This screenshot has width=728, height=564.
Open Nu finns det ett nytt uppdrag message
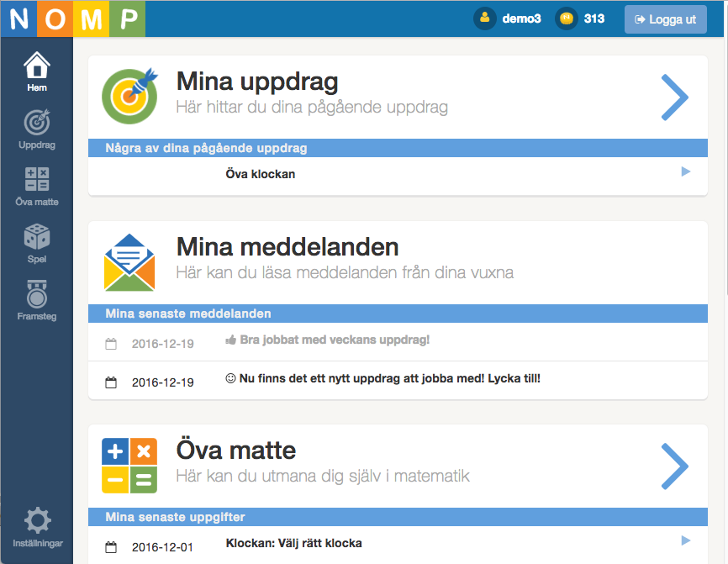pos(389,378)
